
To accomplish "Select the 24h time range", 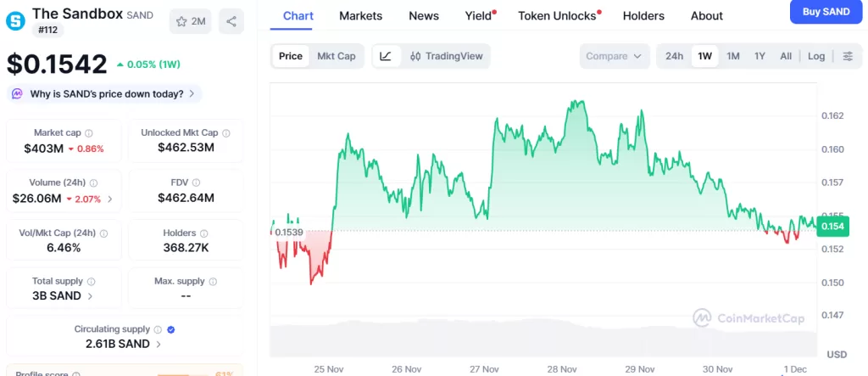I will (674, 56).
